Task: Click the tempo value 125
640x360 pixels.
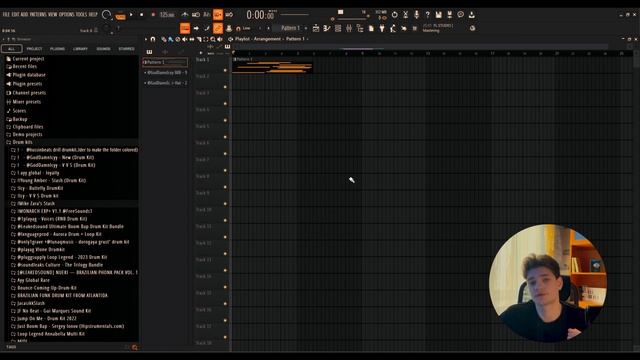Action: pyautogui.click(x=167, y=15)
